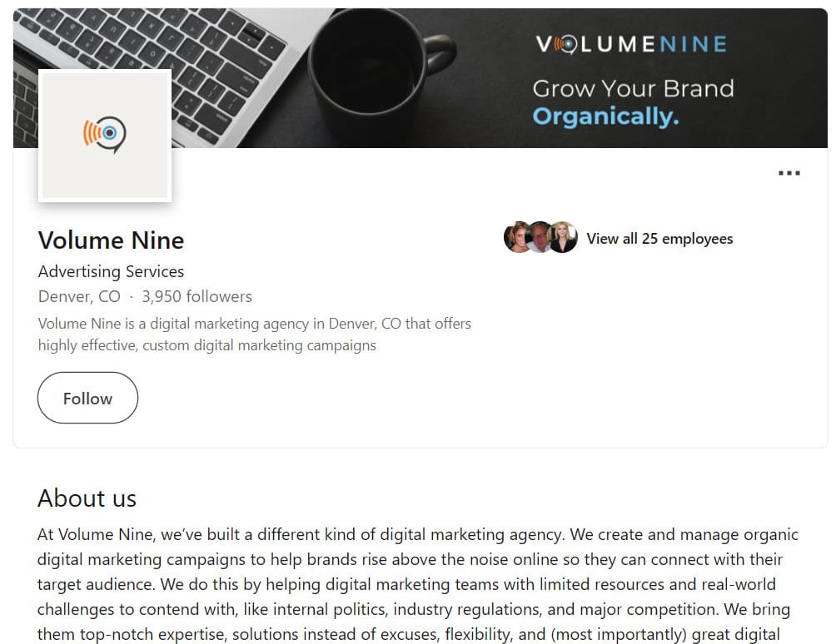The image size is (836, 644).
Task: Select the 3,950 followers count
Action: [197, 297]
